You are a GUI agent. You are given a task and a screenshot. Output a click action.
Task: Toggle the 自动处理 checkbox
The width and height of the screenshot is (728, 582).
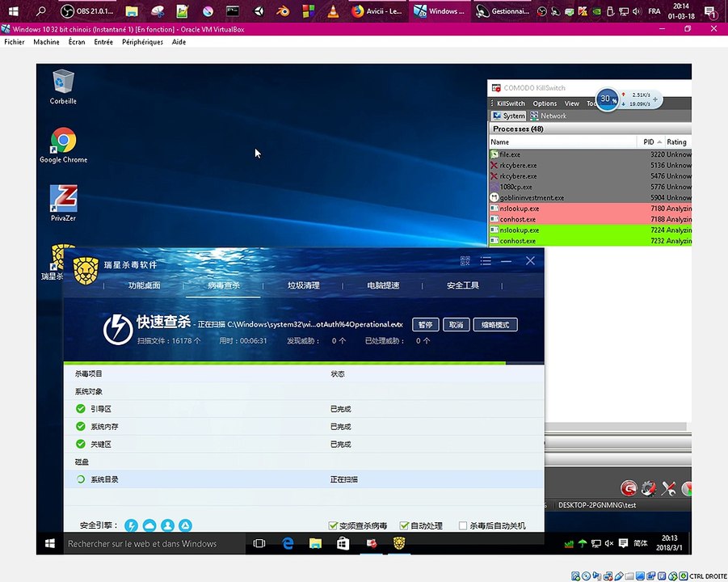pyautogui.click(x=404, y=525)
